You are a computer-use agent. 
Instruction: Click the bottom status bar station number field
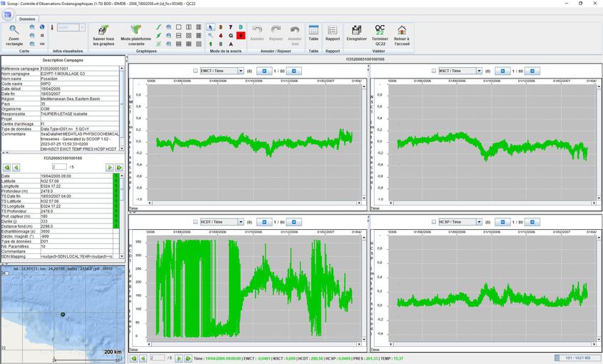pyautogui.click(x=157, y=358)
